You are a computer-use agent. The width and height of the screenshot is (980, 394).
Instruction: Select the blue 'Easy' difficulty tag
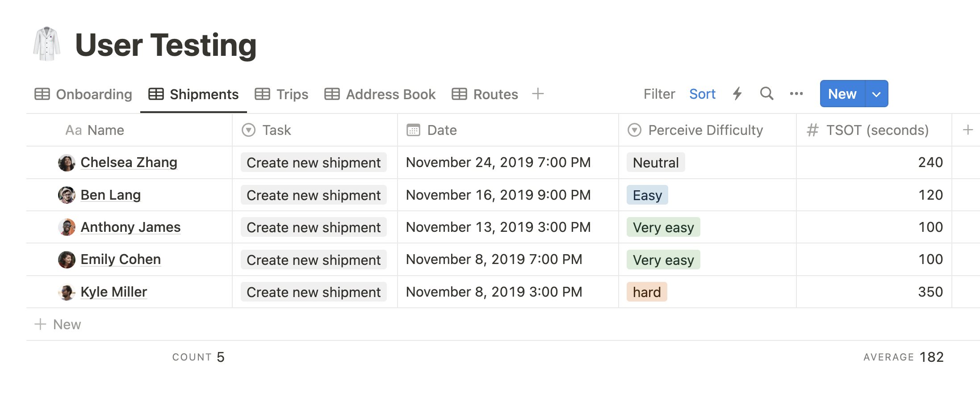tap(647, 195)
